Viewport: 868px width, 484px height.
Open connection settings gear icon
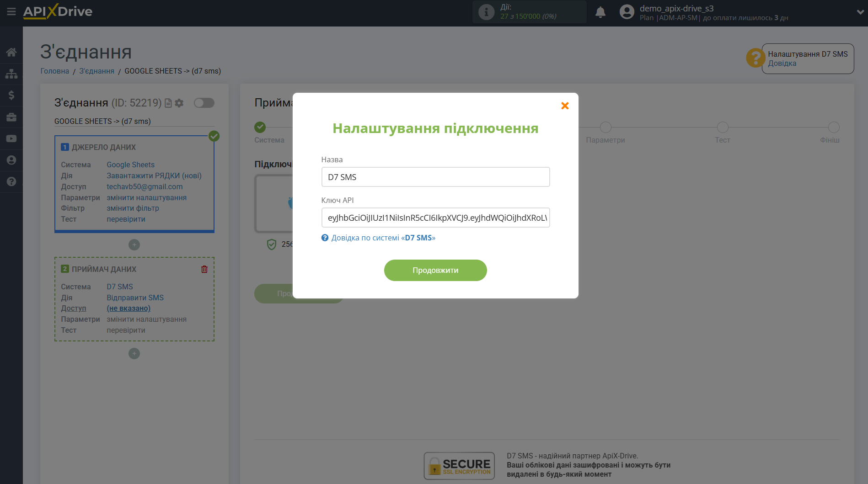tap(179, 103)
